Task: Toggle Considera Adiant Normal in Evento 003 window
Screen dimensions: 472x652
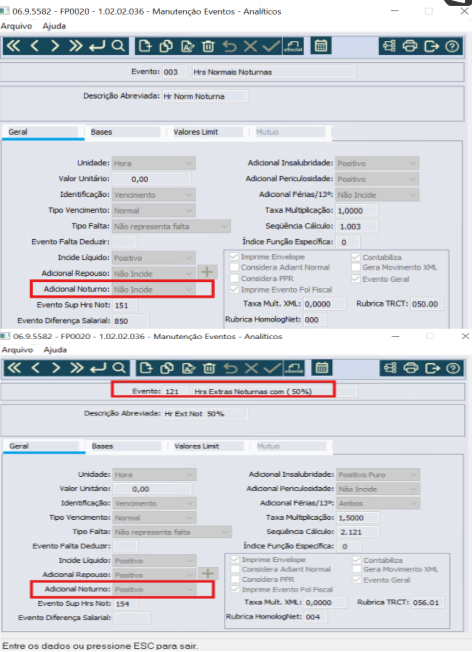Action: click(x=235, y=267)
